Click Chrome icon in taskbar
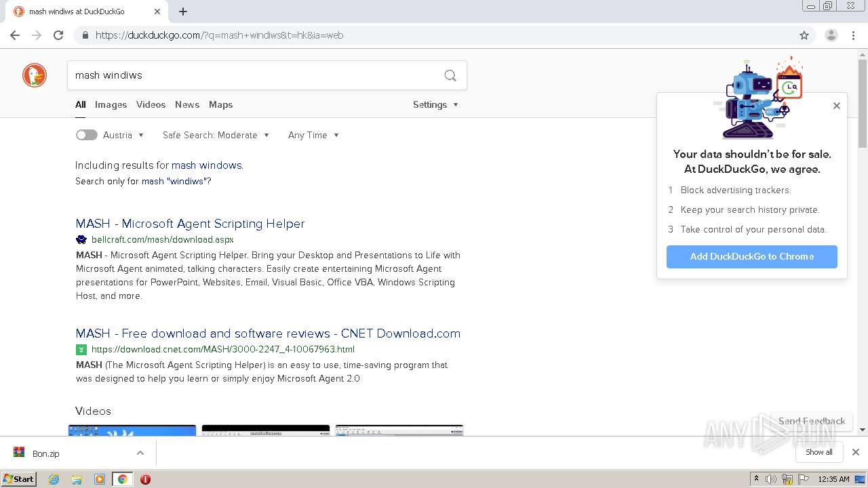Viewport: 868px width, 488px height. [x=123, y=479]
